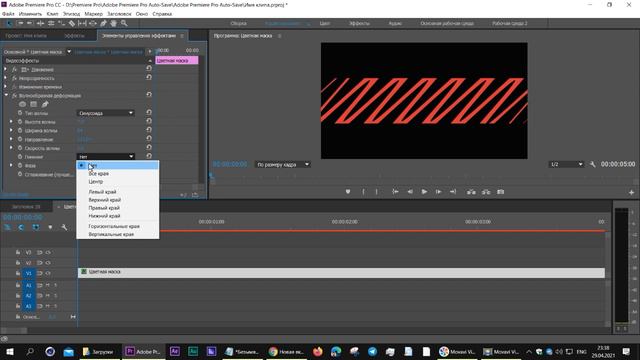Expand the Непрозрачность effect
Viewport: 640px width, 360px height.
pos(5,78)
